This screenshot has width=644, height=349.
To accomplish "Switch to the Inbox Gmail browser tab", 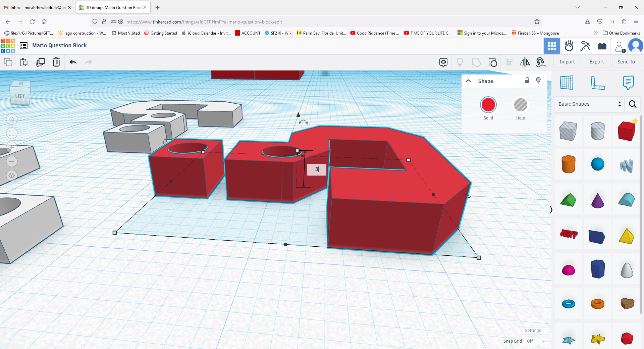I will tap(37, 7).
